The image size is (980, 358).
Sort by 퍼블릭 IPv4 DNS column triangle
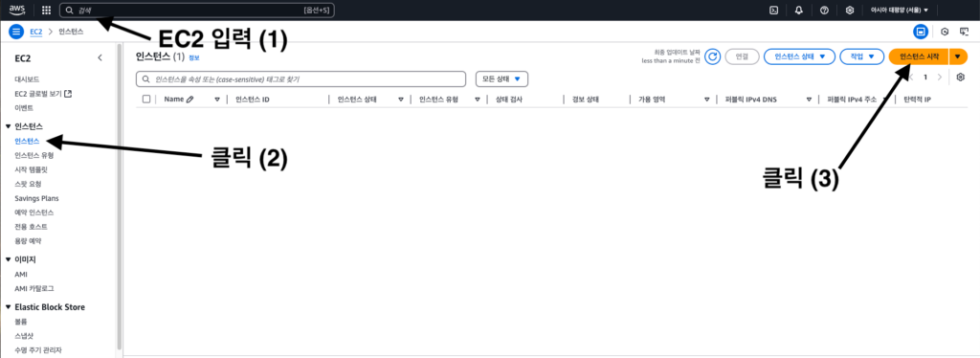coord(809,100)
